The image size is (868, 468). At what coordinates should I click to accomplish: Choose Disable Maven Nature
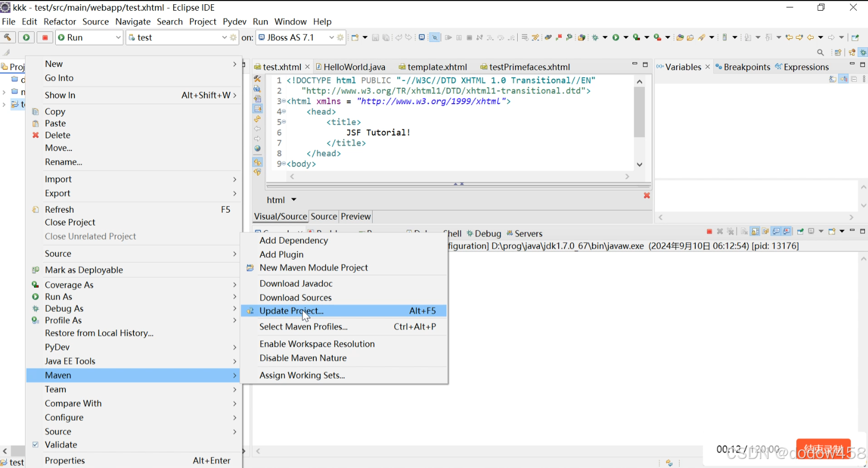(x=303, y=358)
